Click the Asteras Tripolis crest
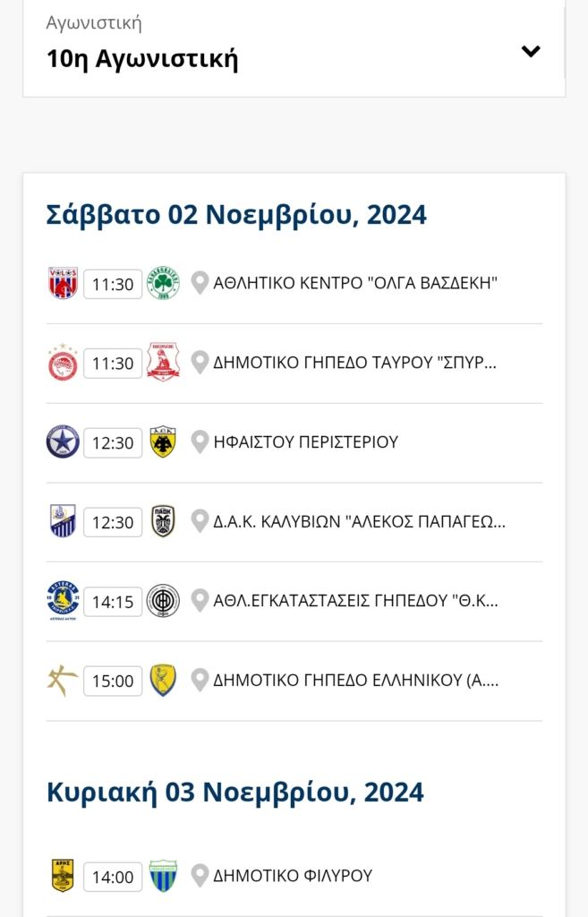Image resolution: width=588 pixels, height=917 pixels. [63, 601]
